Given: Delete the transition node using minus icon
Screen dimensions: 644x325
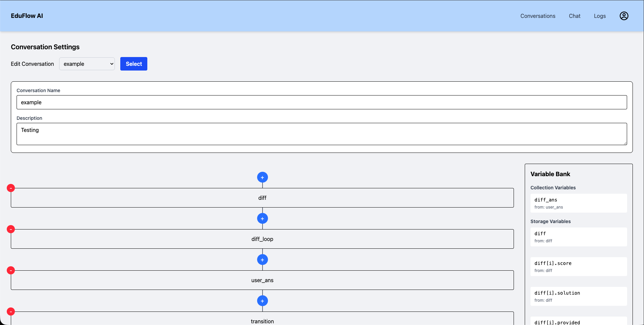Looking at the screenshot, I should click(x=11, y=312).
